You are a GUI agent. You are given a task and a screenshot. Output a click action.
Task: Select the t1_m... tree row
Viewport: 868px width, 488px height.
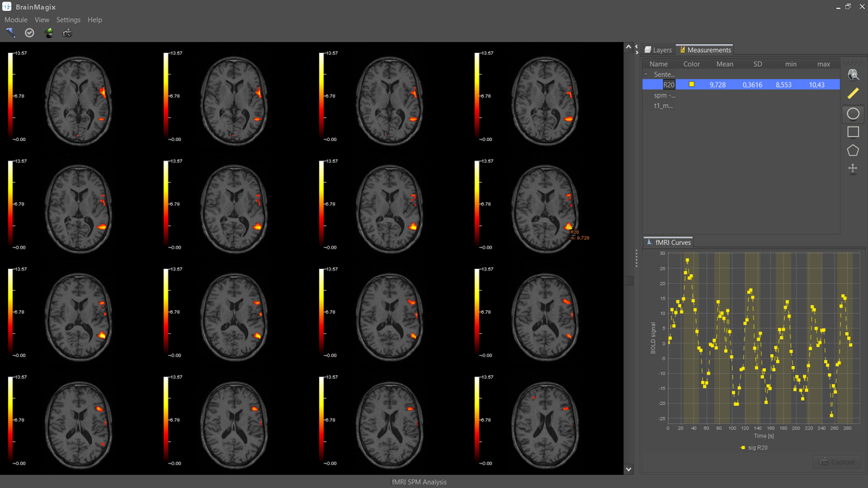664,106
